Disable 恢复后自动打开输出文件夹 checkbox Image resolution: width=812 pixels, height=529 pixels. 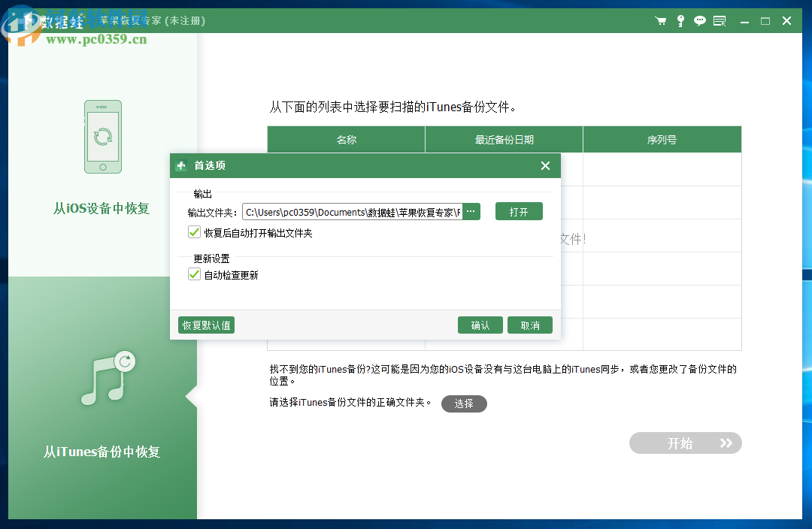click(194, 231)
